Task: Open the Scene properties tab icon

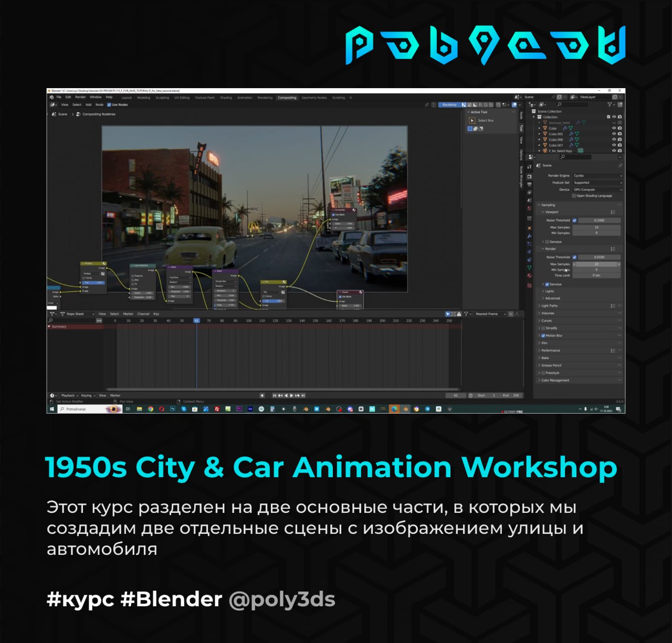Action: (529, 201)
